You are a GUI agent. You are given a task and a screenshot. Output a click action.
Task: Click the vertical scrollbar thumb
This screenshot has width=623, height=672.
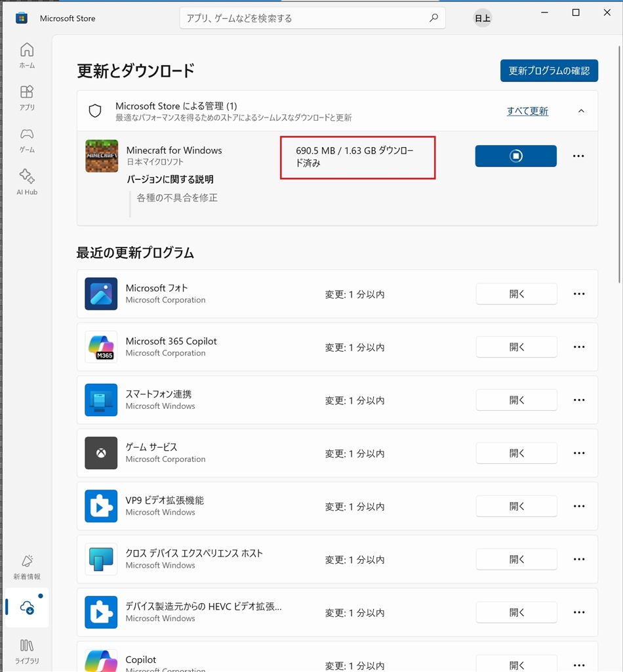(x=619, y=164)
